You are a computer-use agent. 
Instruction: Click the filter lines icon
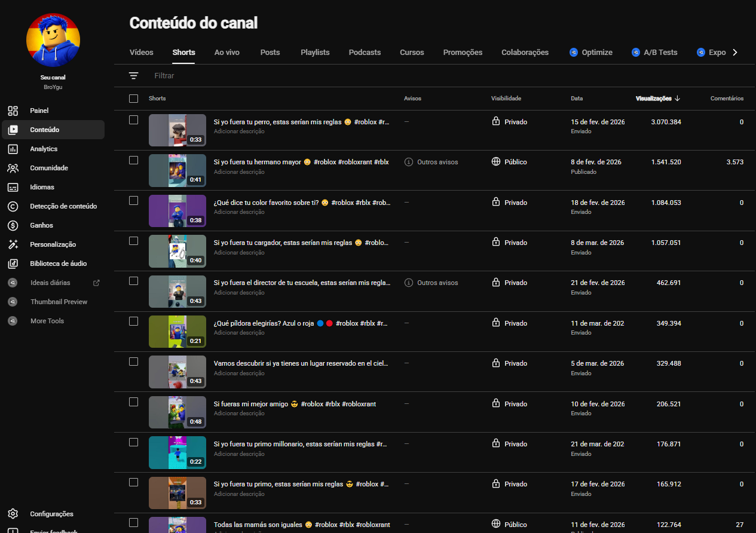point(133,76)
